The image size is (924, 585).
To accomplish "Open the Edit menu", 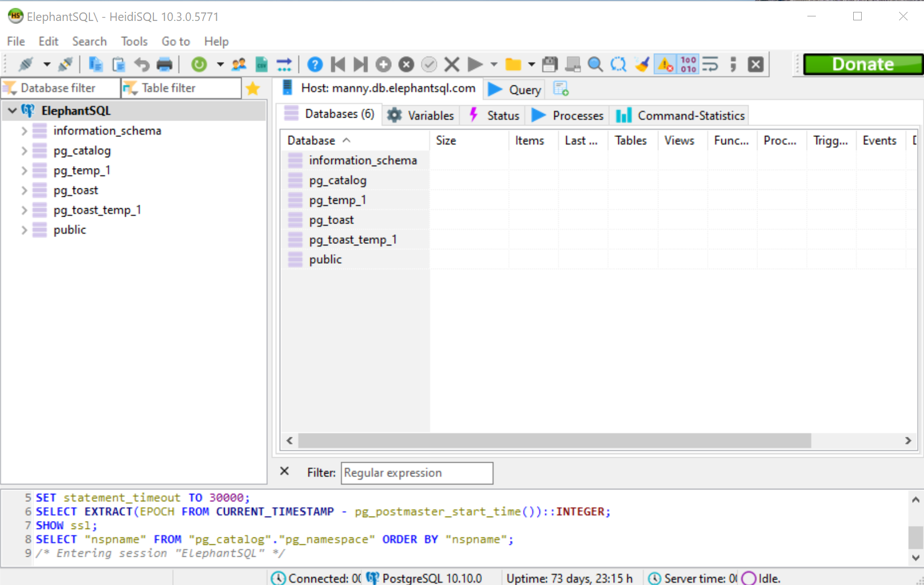I will coord(48,41).
